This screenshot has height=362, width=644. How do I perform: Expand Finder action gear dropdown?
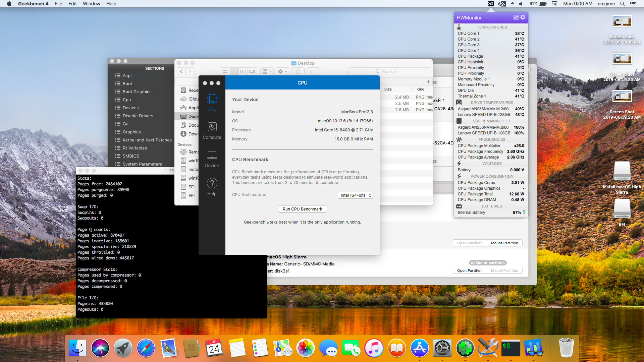(282, 71)
